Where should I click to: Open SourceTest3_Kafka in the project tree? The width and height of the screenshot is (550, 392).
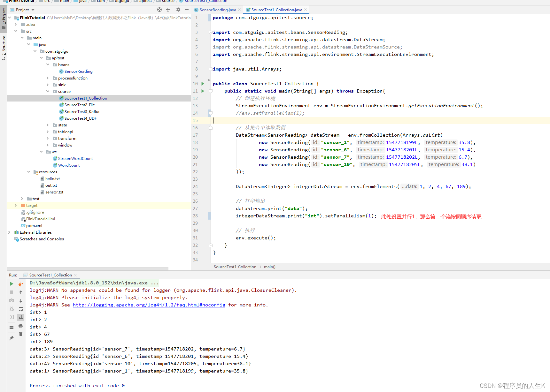[x=82, y=112]
